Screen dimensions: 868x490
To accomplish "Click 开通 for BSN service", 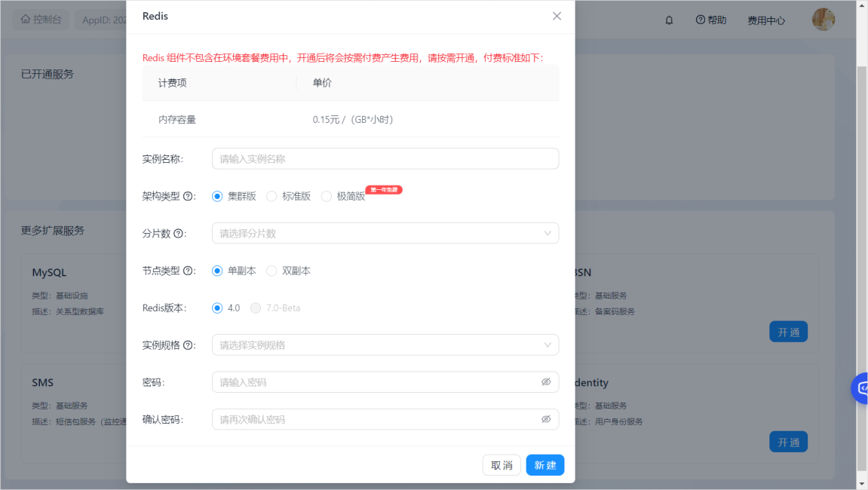I will point(788,332).
